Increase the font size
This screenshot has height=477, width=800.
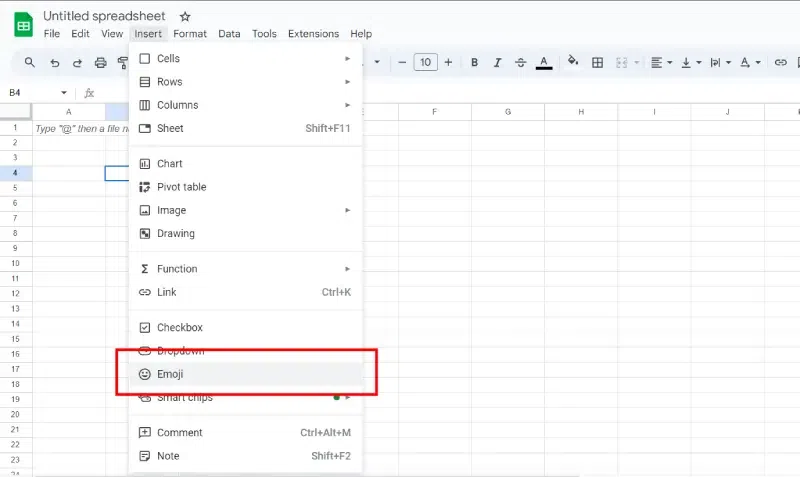(448, 62)
